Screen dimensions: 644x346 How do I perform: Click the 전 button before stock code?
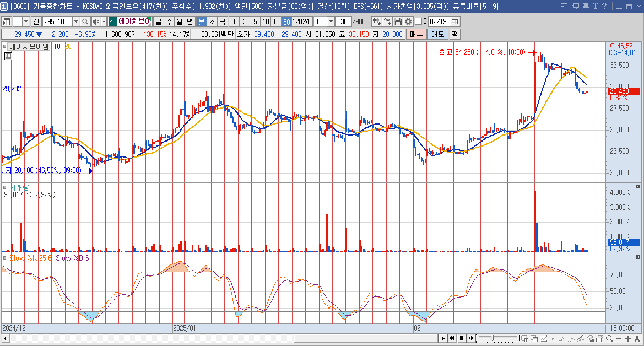click(36, 21)
